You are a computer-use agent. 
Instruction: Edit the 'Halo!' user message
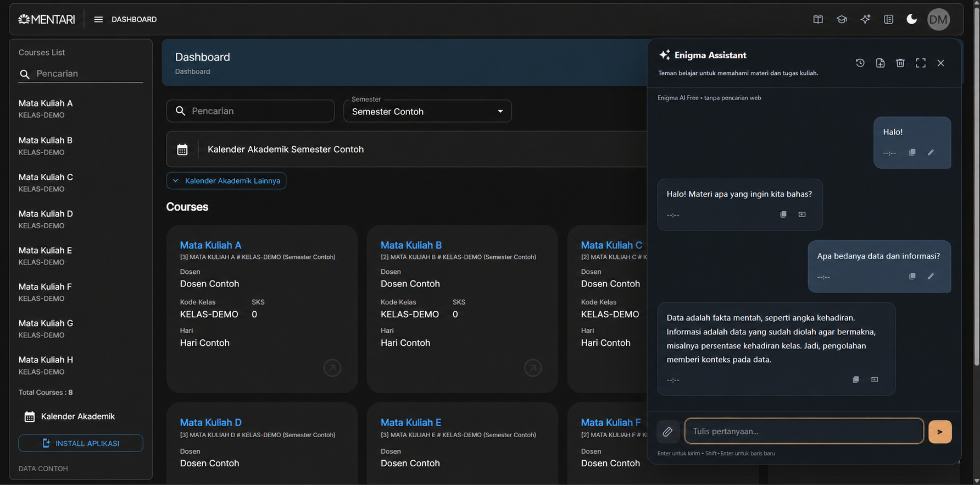(x=931, y=152)
